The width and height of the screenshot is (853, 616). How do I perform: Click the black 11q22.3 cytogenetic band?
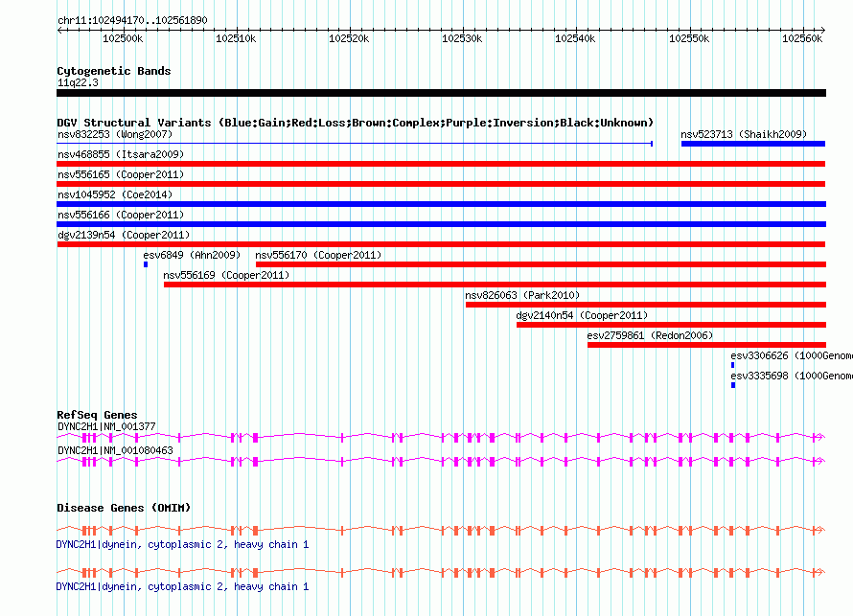pos(441,93)
